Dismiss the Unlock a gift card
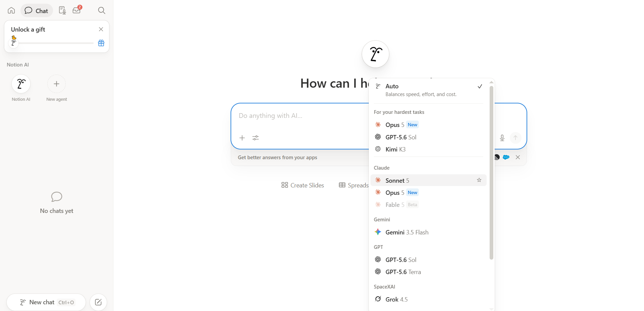 click(101, 29)
